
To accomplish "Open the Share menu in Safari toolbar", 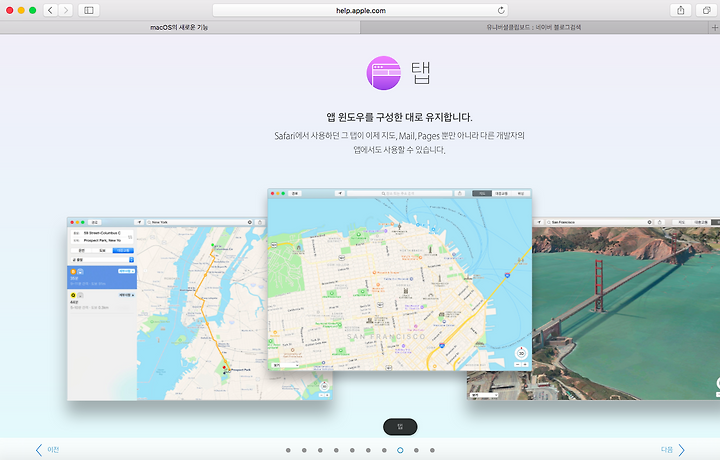I will tap(681, 10).
